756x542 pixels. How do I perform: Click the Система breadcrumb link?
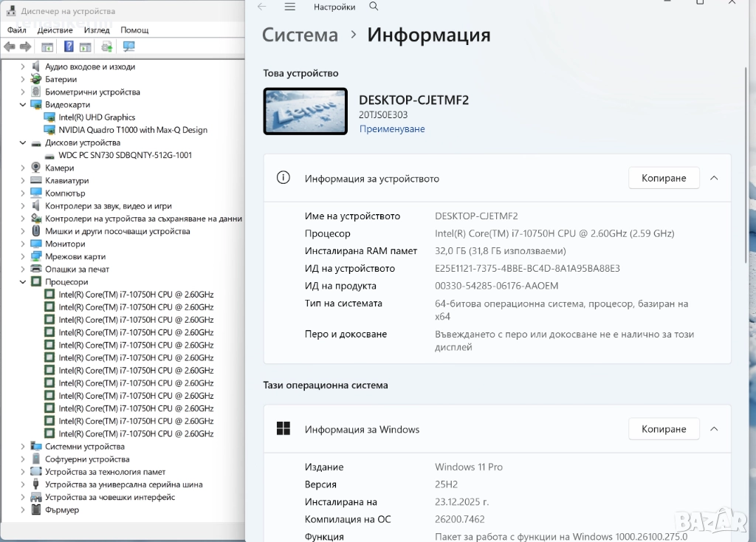click(300, 35)
